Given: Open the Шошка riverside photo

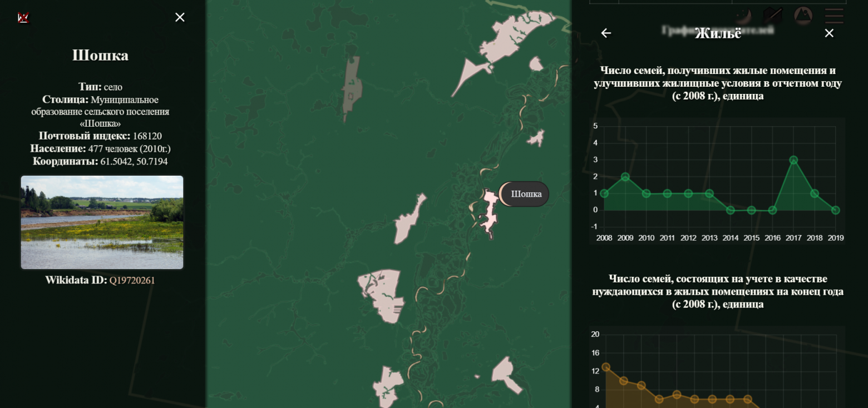Looking at the screenshot, I should [102, 222].
